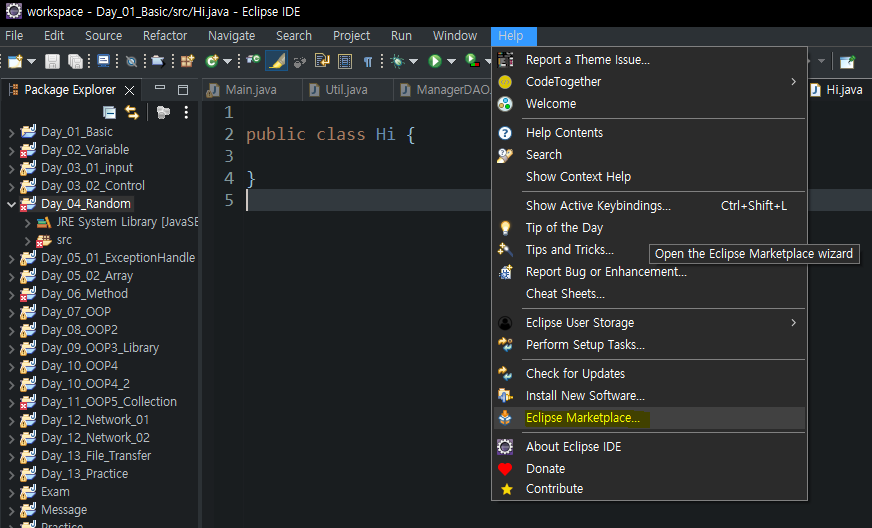This screenshot has height=528, width=872.
Task: Open the Run dropdown arrow
Action: click(451, 61)
